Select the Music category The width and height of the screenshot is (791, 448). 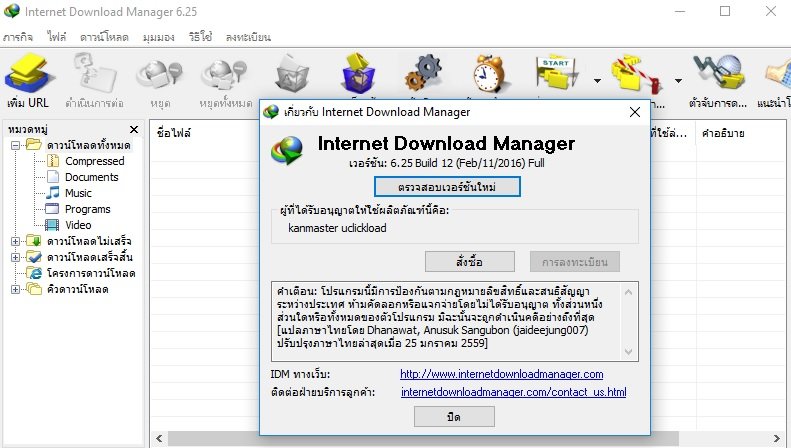point(78,193)
